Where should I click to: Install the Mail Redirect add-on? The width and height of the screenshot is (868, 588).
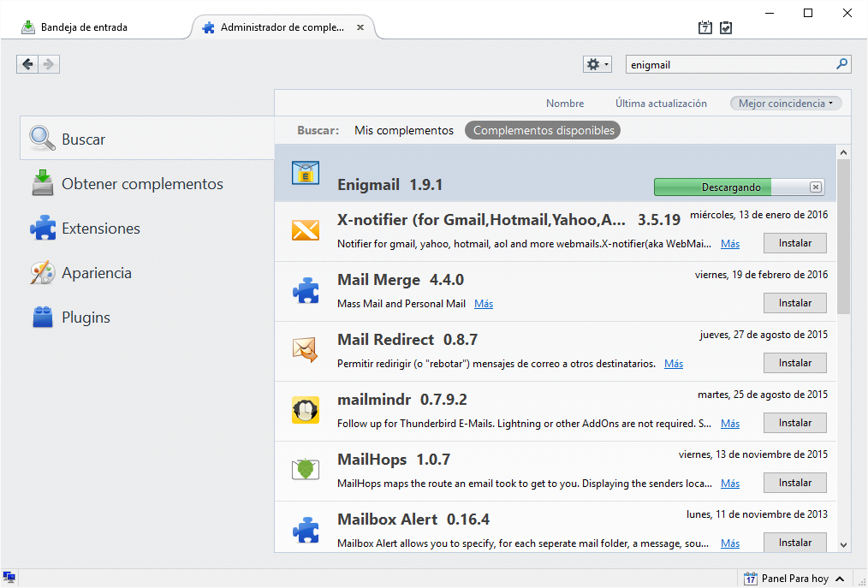[795, 363]
